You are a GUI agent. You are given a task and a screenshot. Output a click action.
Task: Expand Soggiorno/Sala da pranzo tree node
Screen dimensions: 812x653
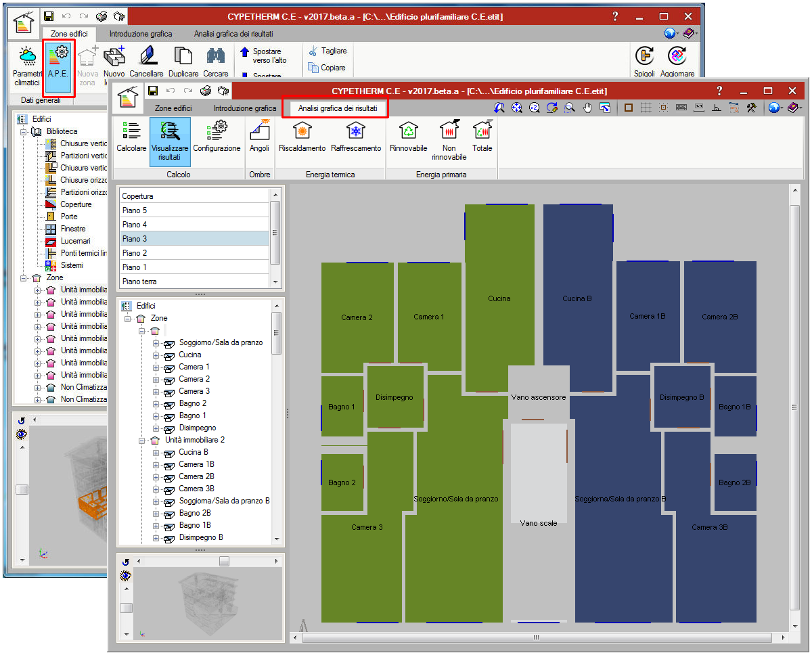156,343
